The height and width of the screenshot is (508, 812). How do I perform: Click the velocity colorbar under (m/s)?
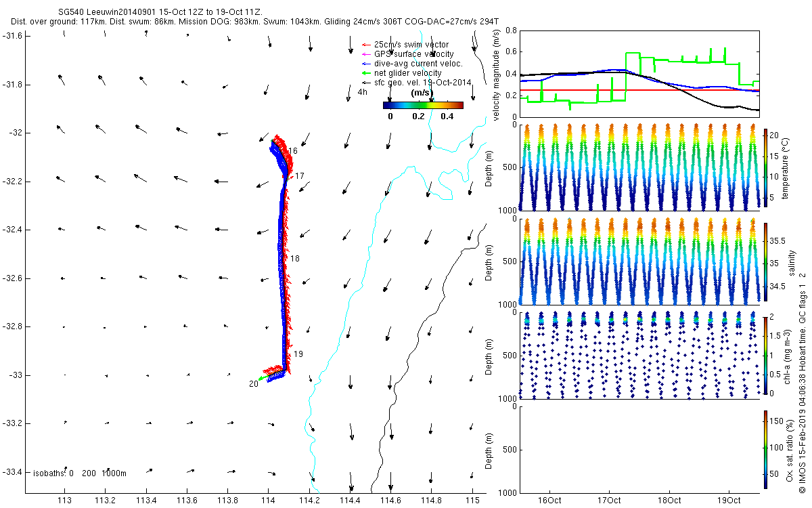tap(423, 105)
